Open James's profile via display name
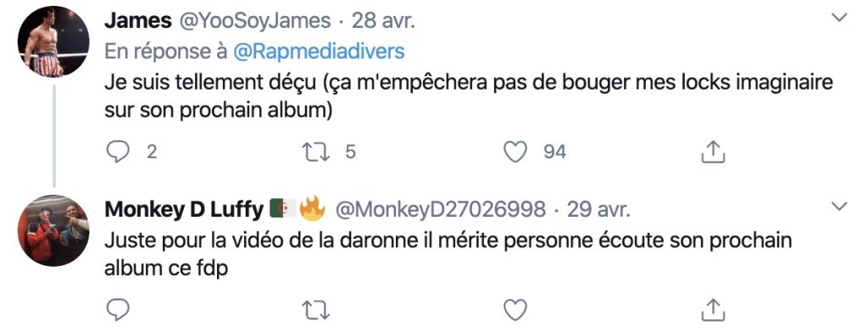The width and height of the screenshot is (868, 331). pyautogui.click(x=138, y=21)
